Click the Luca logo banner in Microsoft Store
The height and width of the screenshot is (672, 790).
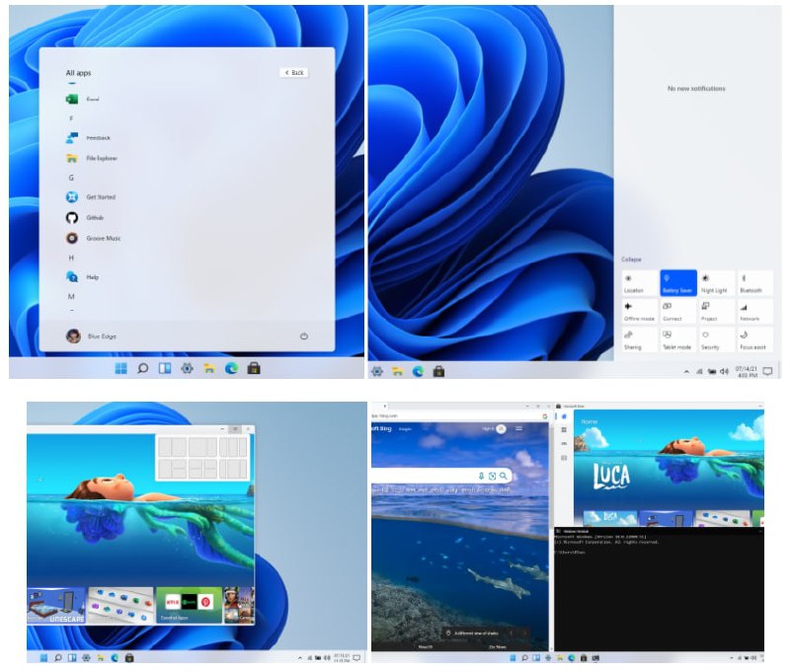pyautogui.click(x=611, y=477)
